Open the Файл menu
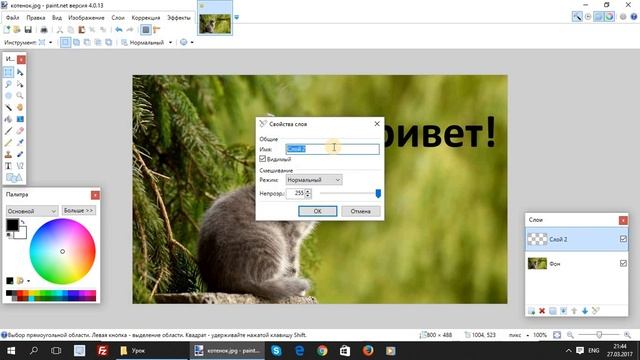This screenshot has height=360, width=640. (13, 18)
